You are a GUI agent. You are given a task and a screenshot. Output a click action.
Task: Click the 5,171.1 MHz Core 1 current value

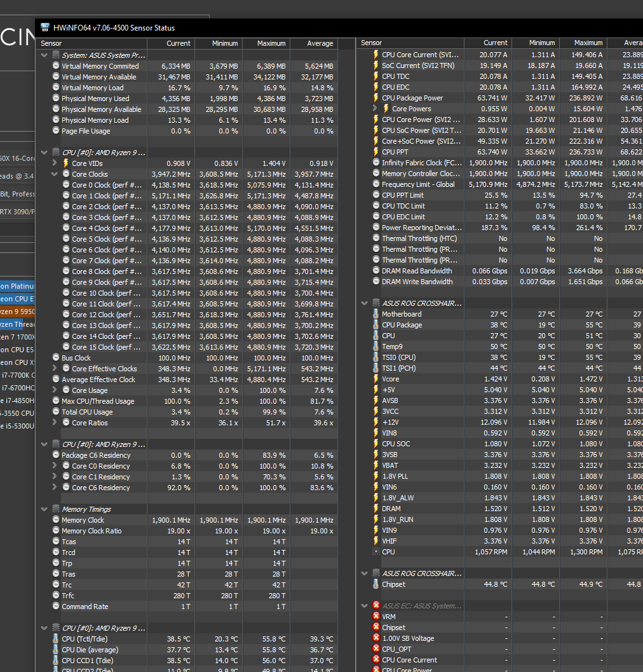tap(171, 196)
